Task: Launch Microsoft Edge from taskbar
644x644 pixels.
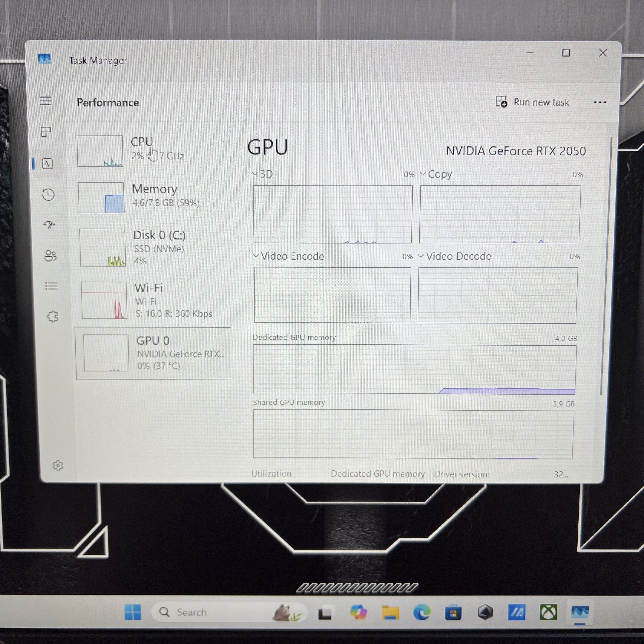Action: click(x=422, y=612)
